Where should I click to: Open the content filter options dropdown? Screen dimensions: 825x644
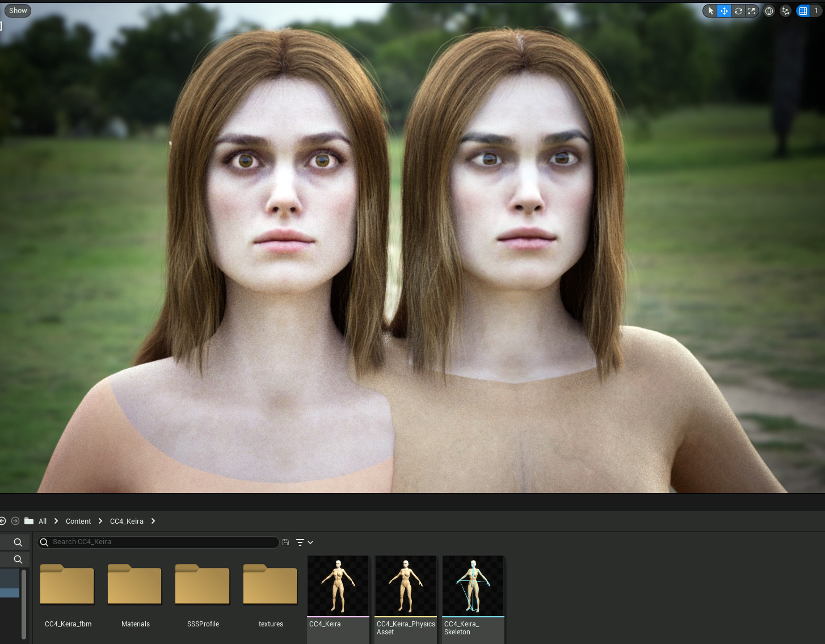click(x=305, y=542)
